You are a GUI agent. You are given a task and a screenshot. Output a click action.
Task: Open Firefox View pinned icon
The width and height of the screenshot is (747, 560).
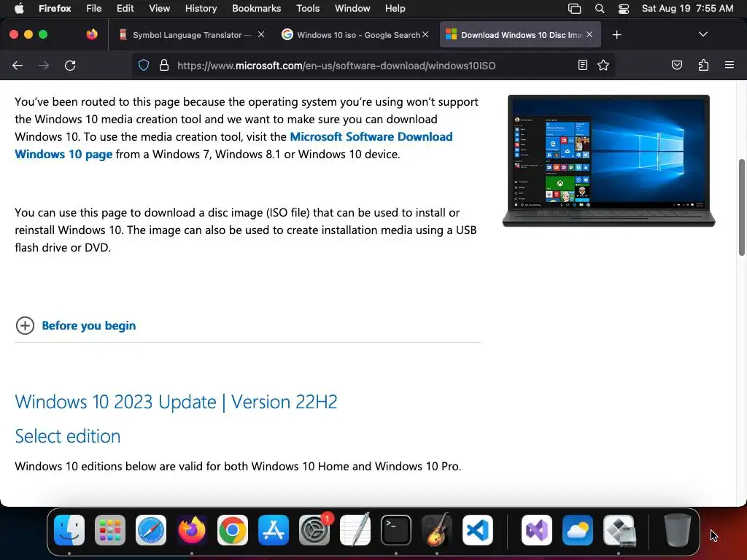click(92, 34)
